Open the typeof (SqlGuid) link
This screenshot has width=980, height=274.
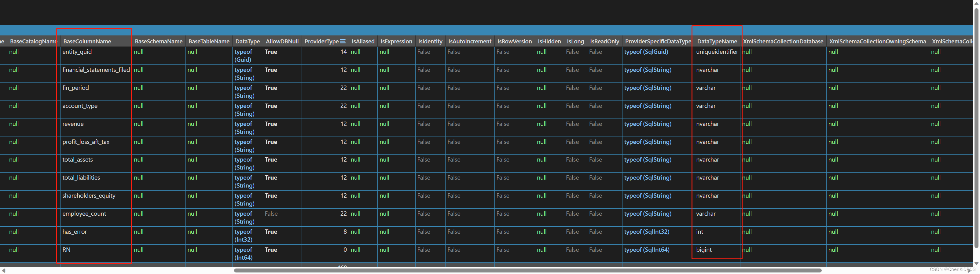click(646, 52)
